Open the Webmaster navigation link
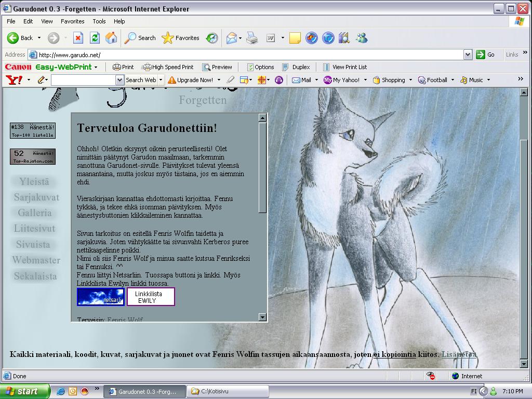Image resolution: width=532 pixels, height=399 pixels. tap(36, 260)
